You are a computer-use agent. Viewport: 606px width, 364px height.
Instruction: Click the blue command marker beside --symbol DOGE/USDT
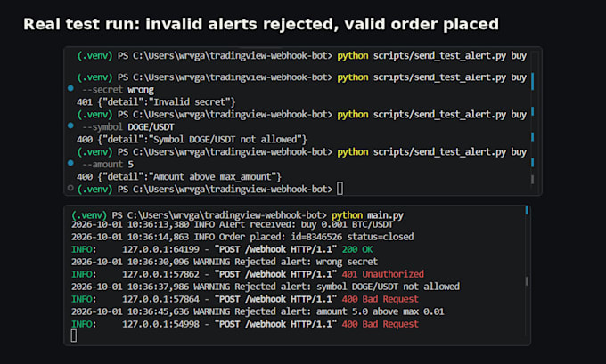pyautogui.click(x=70, y=125)
